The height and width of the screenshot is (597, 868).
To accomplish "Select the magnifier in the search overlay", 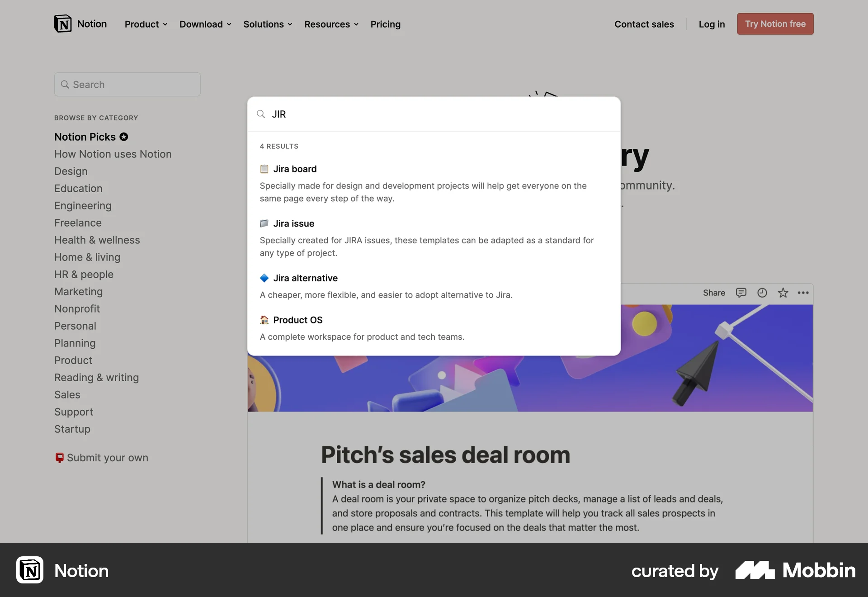I will (x=261, y=114).
